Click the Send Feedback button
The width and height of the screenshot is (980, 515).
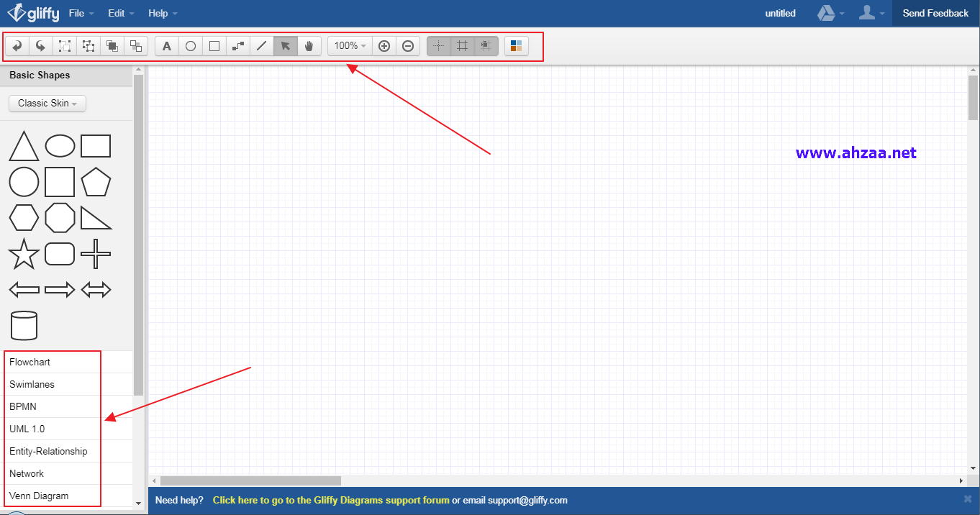click(x=935, y=13)
